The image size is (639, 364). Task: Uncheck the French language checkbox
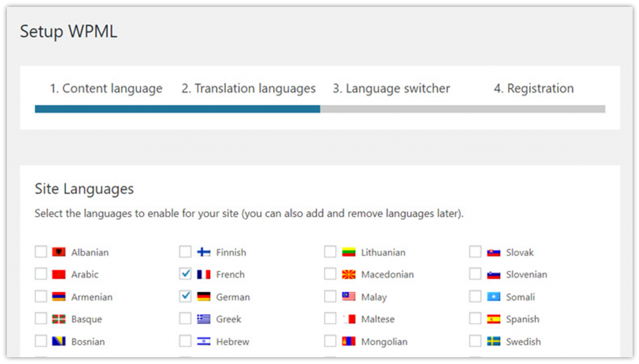coord(185,274)
